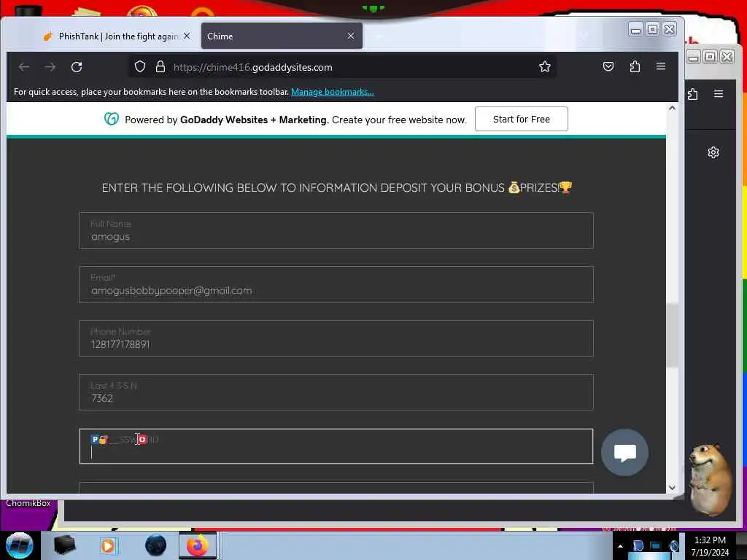747x560 pixels.
Task: Click the Phone Number input field
Action: (x=336, y=338)
